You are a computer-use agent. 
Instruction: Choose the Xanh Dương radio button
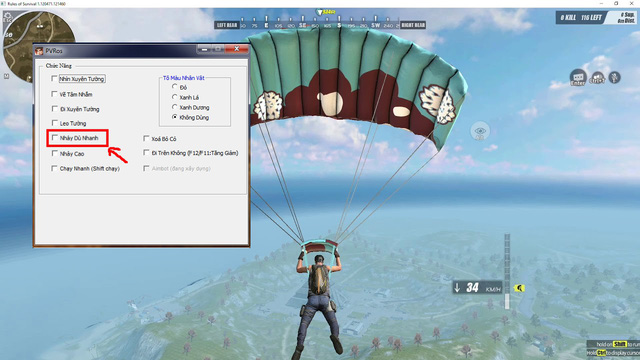tap(175, 107)
